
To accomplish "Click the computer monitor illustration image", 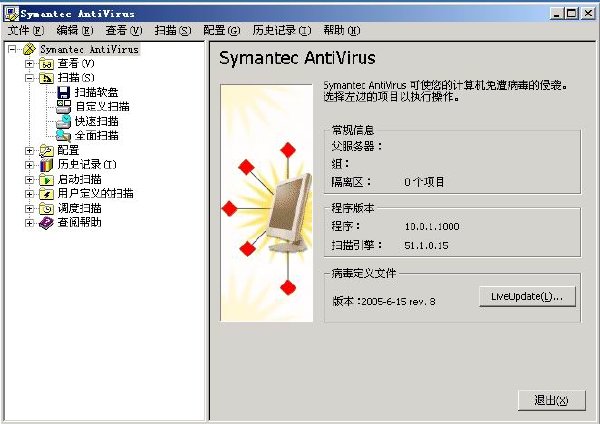I will point(267,203).
